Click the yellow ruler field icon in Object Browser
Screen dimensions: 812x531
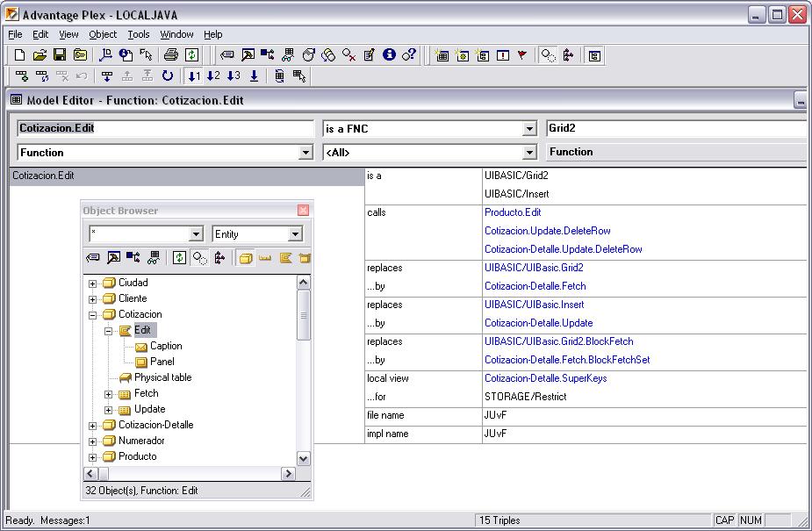point(265,257)
